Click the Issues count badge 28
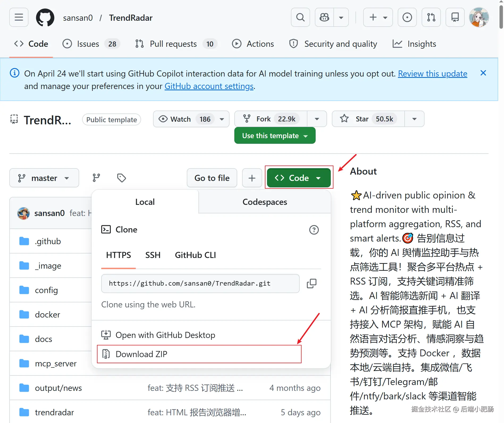Image resolution: width=504 pixels, height=423 pixels. point(112,44)
